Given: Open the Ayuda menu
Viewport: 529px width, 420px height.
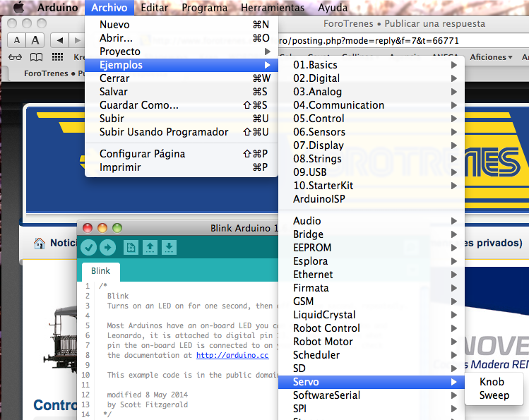Looking at the screenshot, I should click(333, 8).
